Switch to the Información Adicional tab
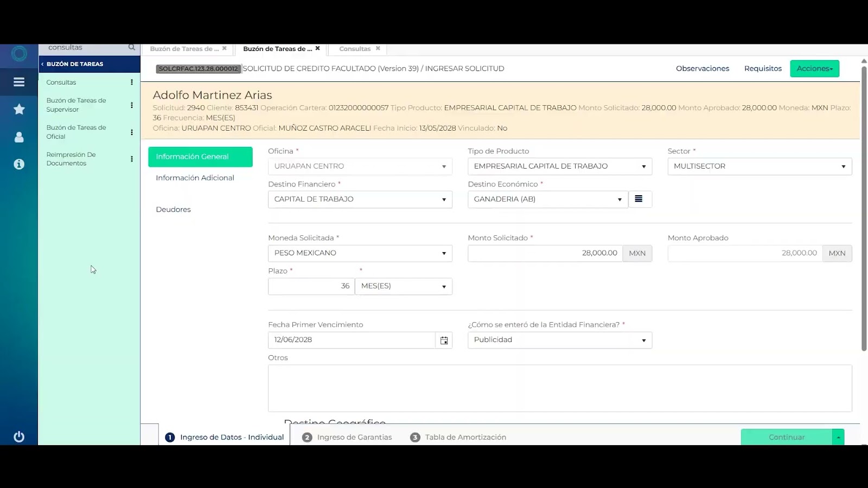 click(x=195, y=177)
